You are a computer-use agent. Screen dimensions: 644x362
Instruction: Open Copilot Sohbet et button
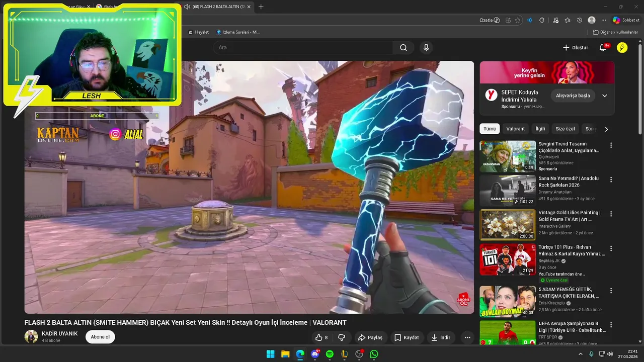tap(626, 20)
